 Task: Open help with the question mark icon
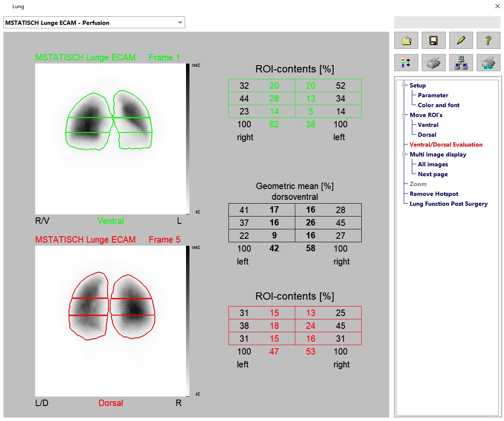(488, 40)
